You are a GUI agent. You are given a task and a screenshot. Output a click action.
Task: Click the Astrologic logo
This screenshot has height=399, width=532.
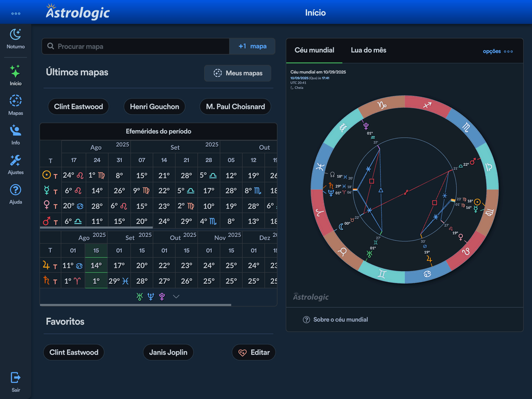(77, 12)
